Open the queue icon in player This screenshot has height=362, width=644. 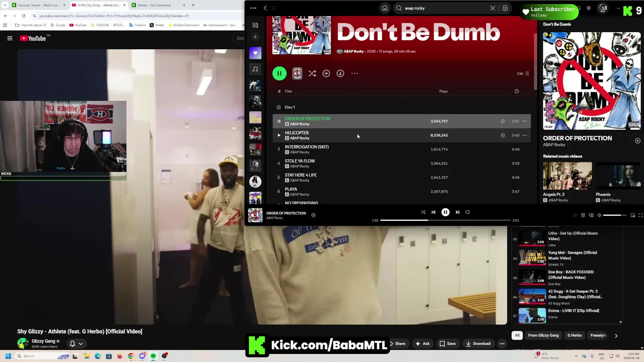coord(583,215)
